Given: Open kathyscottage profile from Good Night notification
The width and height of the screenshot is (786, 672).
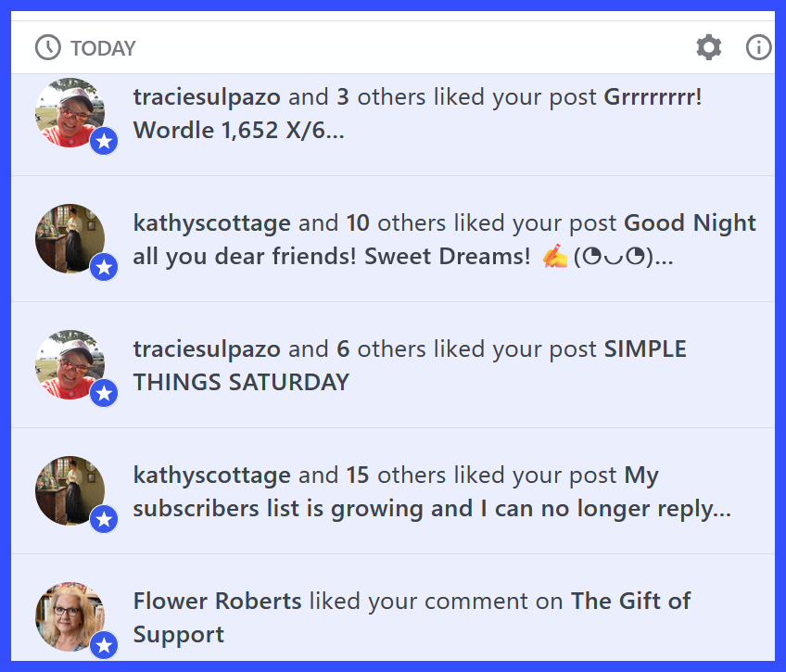Looking at the screenshot, I should 212,223.
